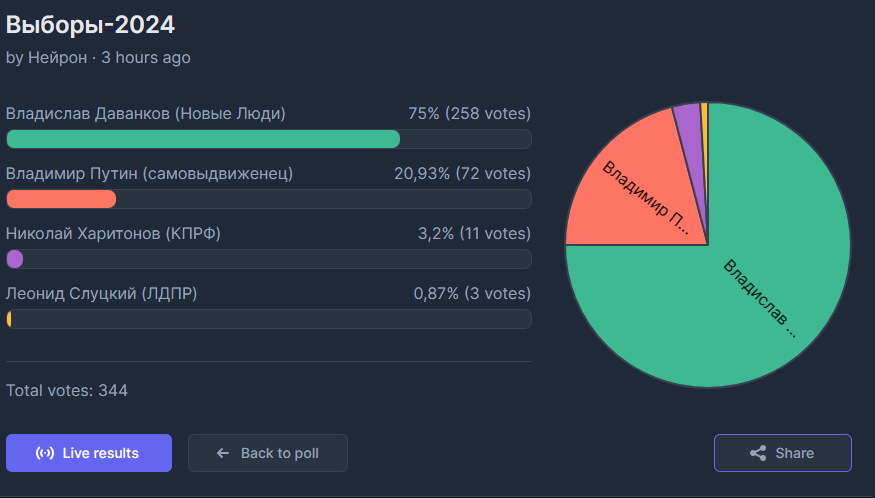Image resolution: width=875 pixels, height=498 pixels.
Task: Click the 75% (258 votes) result text
Action: pos(469,114)
